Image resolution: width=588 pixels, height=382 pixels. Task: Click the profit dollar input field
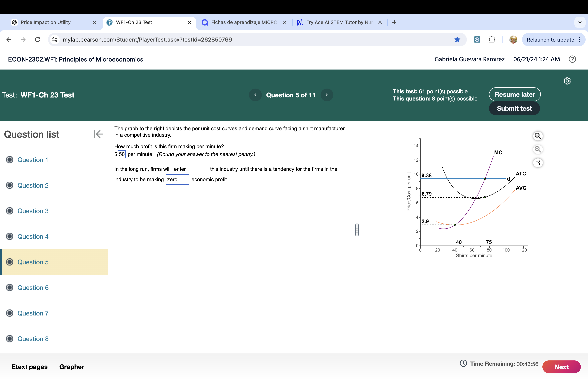point(121,154)
